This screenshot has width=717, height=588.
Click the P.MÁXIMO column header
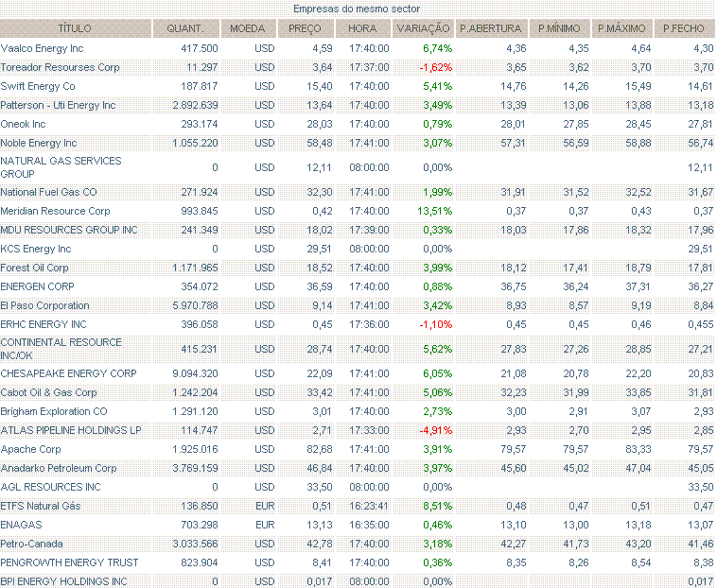(621, 28)
